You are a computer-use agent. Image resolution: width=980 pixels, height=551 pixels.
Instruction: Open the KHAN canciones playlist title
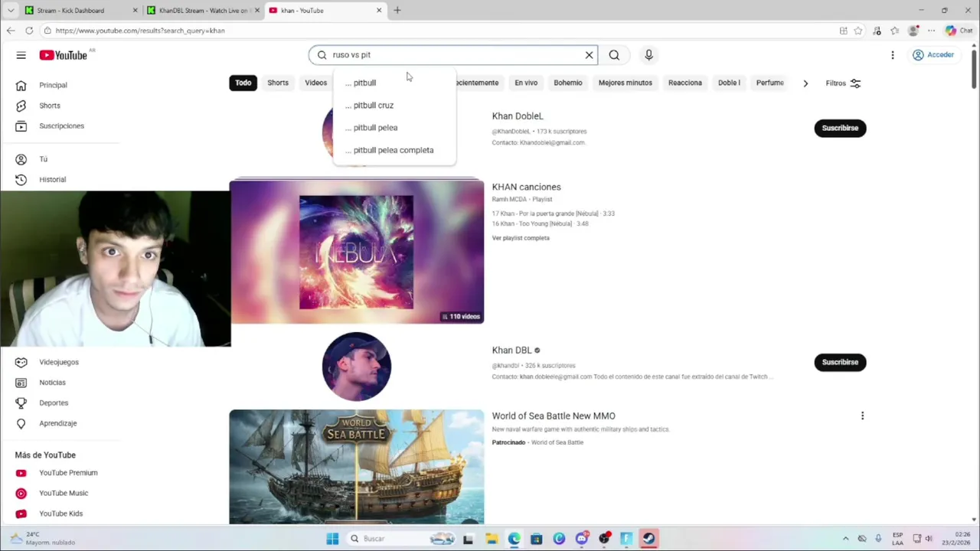[x=526, y=187]
